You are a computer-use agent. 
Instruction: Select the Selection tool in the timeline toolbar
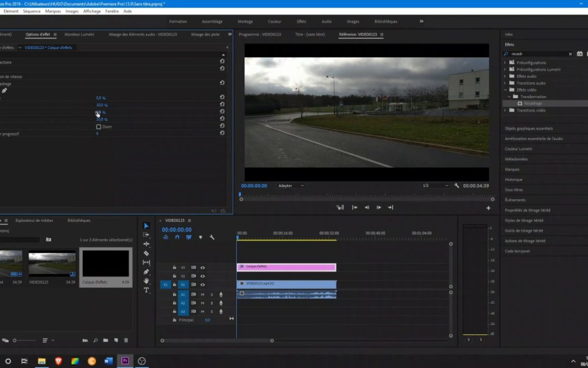[x=146, y=225]
